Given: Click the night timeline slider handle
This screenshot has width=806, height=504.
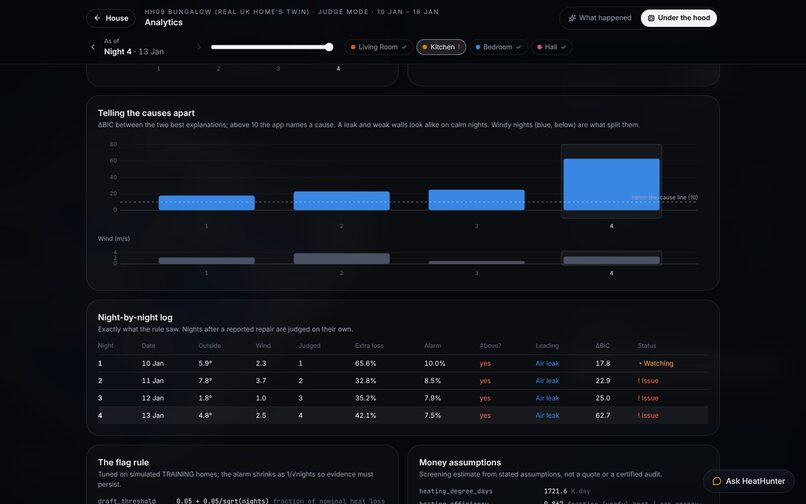Looking at the screenshot, I should tap(329, 47).
